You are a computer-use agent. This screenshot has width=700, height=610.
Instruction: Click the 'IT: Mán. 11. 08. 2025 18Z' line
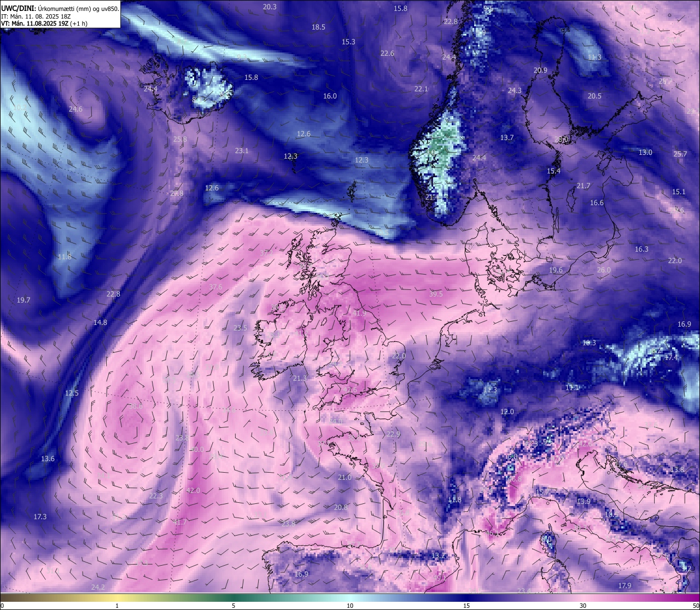point(36,16)
